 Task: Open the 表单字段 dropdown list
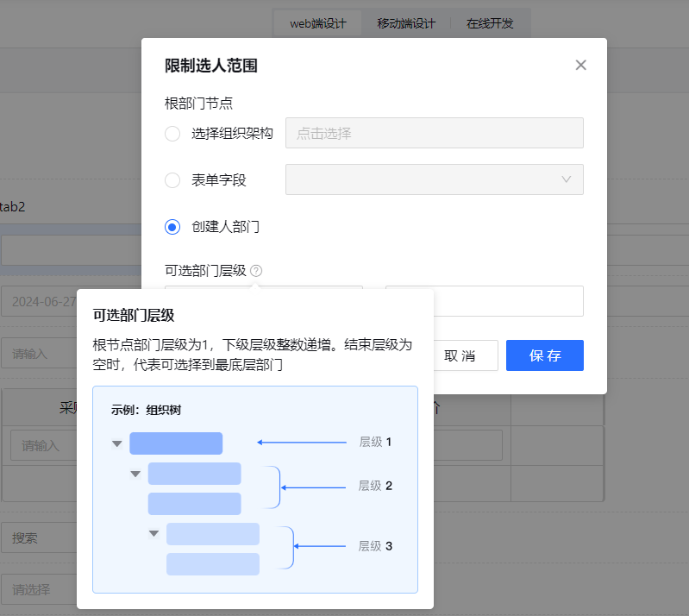434,179
